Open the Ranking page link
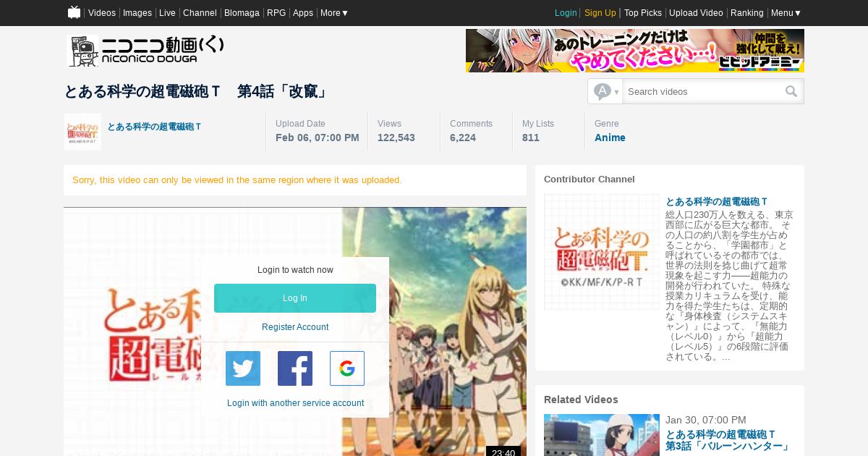 point(747,13)
